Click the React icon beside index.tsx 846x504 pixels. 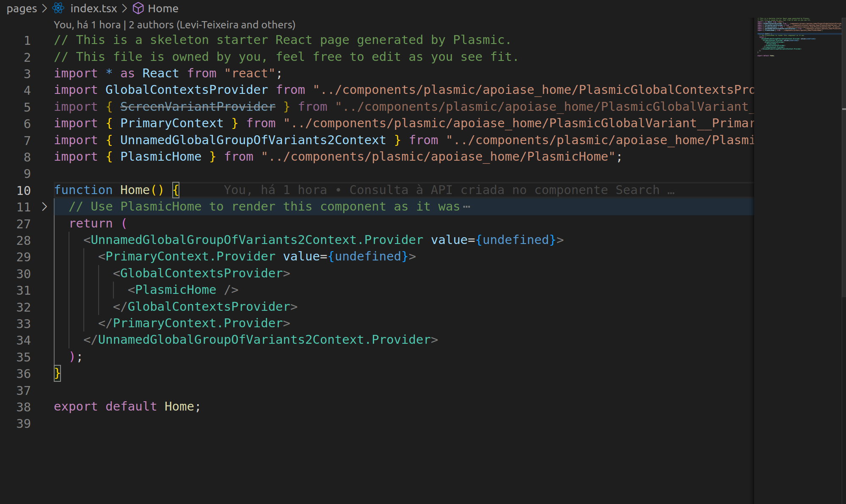pyautogui.click(x=58, y=8)
